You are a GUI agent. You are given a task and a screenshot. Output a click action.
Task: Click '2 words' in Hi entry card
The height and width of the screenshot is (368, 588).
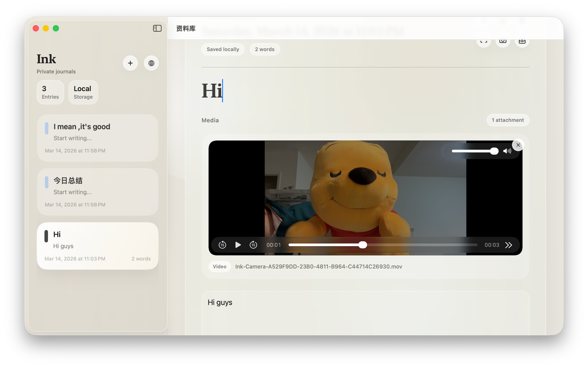pos(141,259)
